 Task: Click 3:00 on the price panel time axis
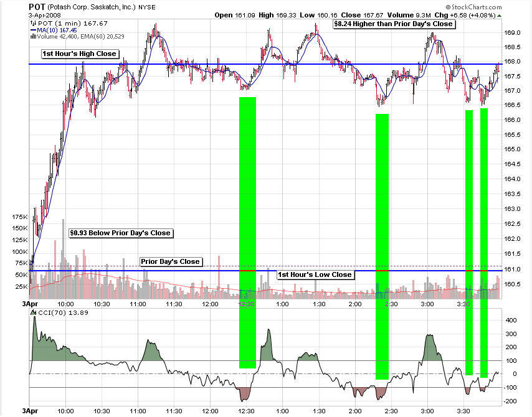coord(427,304)
